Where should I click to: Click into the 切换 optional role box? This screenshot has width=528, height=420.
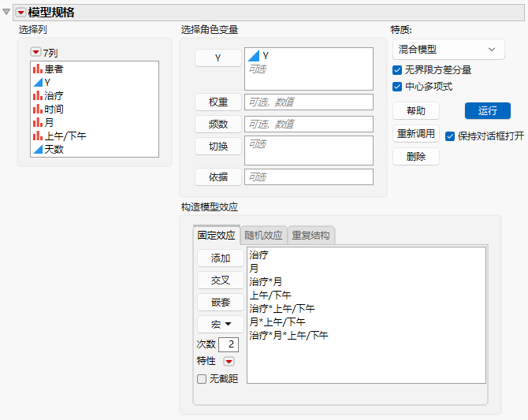pyautogui.click(x=309, y=151)
